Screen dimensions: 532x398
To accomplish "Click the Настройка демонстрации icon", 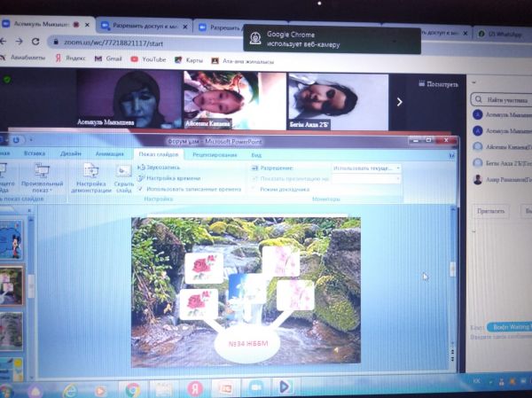I will pyautogui.click(x=90, y=173).
